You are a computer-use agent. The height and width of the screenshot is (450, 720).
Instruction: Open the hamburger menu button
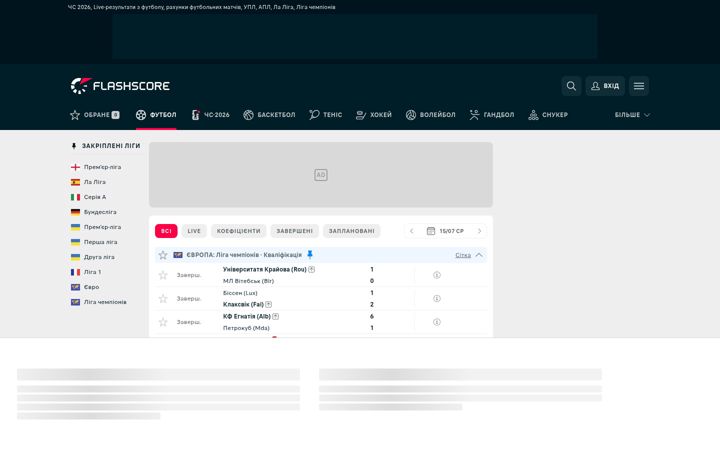639,86
